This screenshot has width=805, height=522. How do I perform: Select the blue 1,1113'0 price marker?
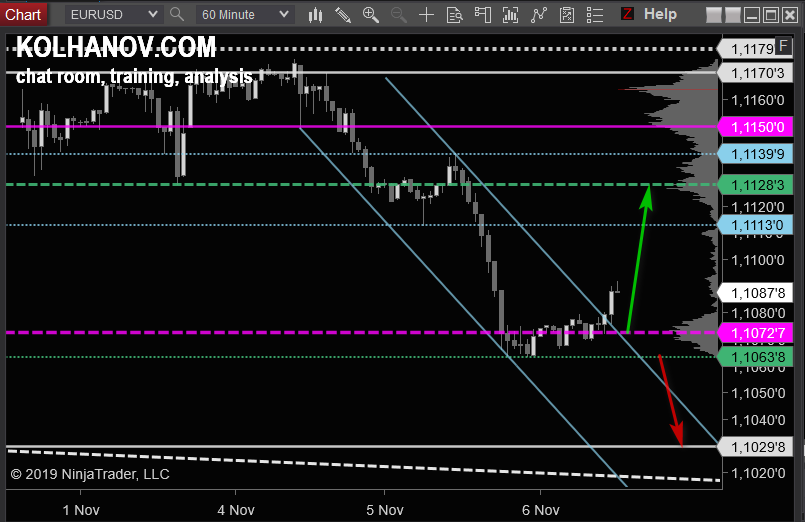(x=756, y=225)
